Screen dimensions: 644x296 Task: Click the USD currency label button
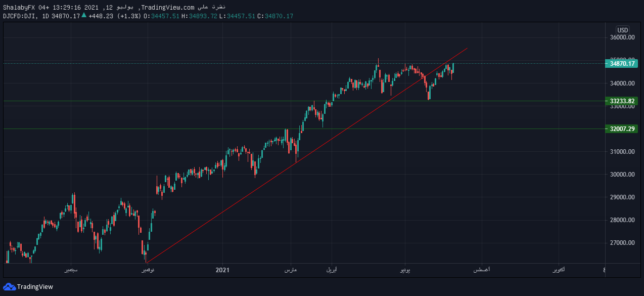pyautogui.click(x=623, y=30)
